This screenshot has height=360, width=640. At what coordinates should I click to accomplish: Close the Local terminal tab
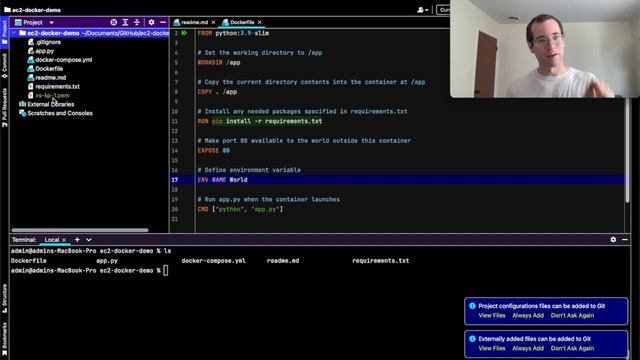tap(64, 240)
